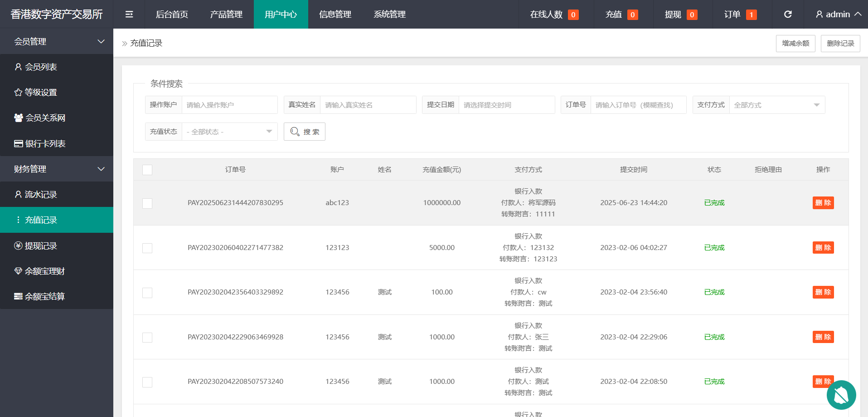Click the 充值金额(元) column header

(442, 170)
